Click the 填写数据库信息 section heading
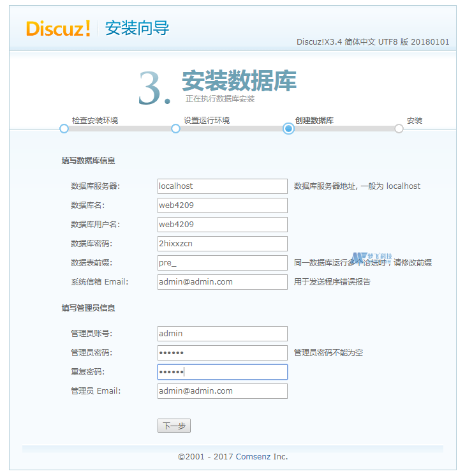465x476 pixels. click(x=88, y=161)
